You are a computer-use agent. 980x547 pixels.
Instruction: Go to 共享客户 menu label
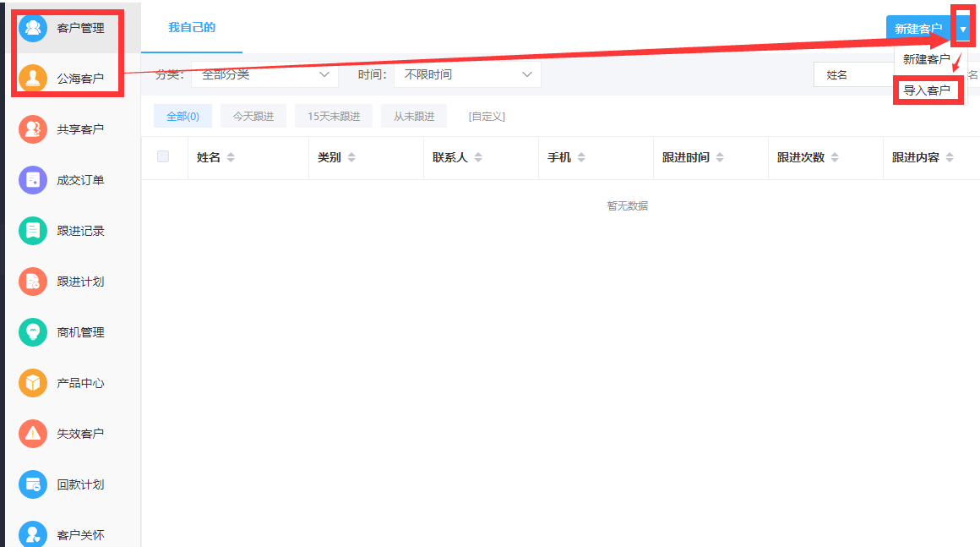click(x=80, y=129)
